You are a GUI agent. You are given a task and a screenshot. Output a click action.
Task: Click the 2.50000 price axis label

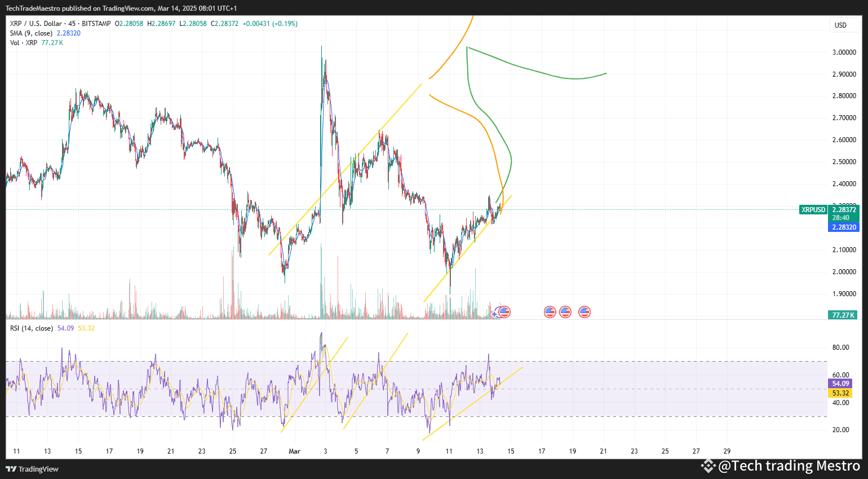click(x=844, y=162)
